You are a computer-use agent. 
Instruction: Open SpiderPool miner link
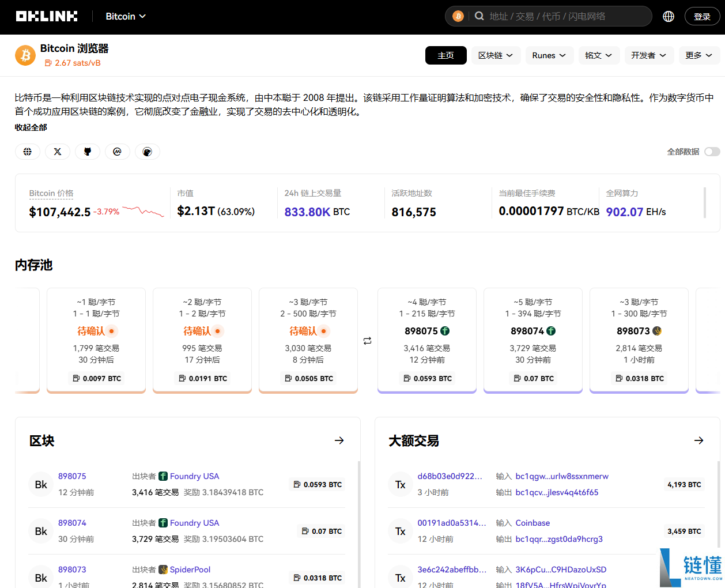point(190,570)
